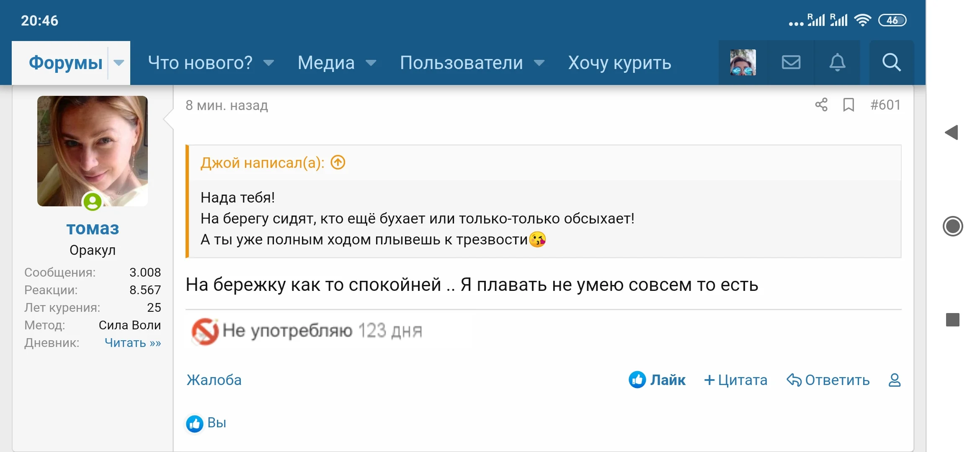Expand the Форумы dropdown arrow
980x452 pixels.
tap(119, 63)
